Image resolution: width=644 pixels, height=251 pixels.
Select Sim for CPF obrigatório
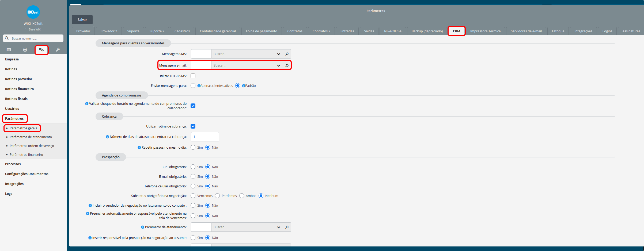[193, 167]
